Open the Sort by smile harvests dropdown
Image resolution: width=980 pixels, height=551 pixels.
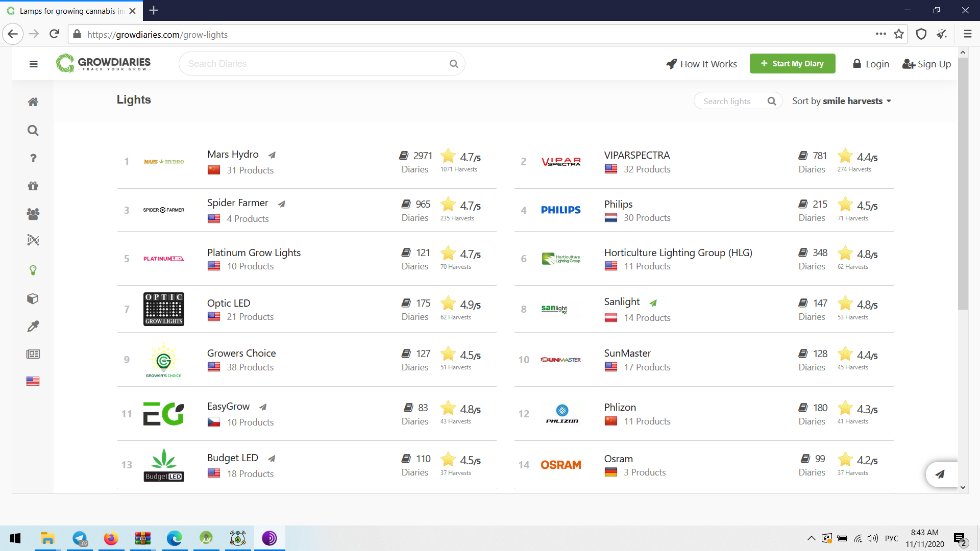coord(842,101)
